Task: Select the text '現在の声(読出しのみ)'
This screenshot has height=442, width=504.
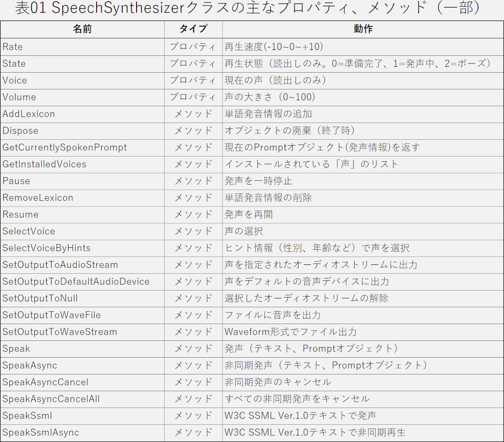Action: tap(276, 80)
